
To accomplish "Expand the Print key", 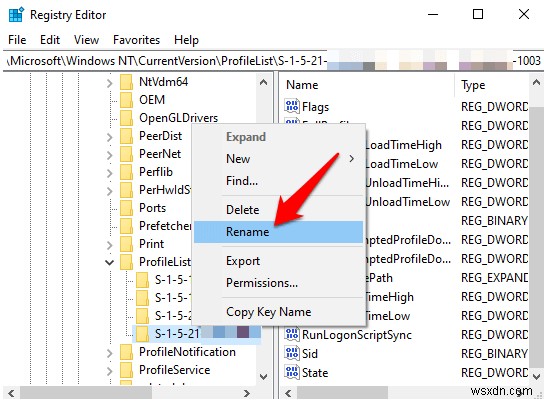I will [110, 245].
